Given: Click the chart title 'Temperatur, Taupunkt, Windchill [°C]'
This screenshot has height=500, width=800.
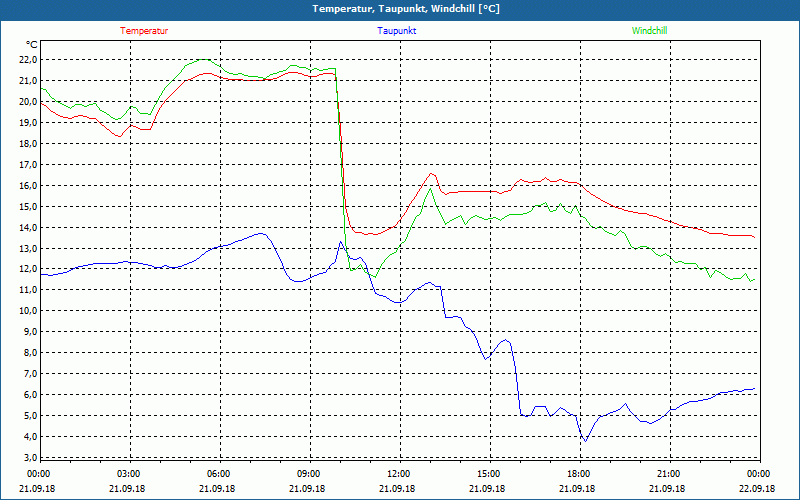Looking at the screenshot, I should pos(406,9).
